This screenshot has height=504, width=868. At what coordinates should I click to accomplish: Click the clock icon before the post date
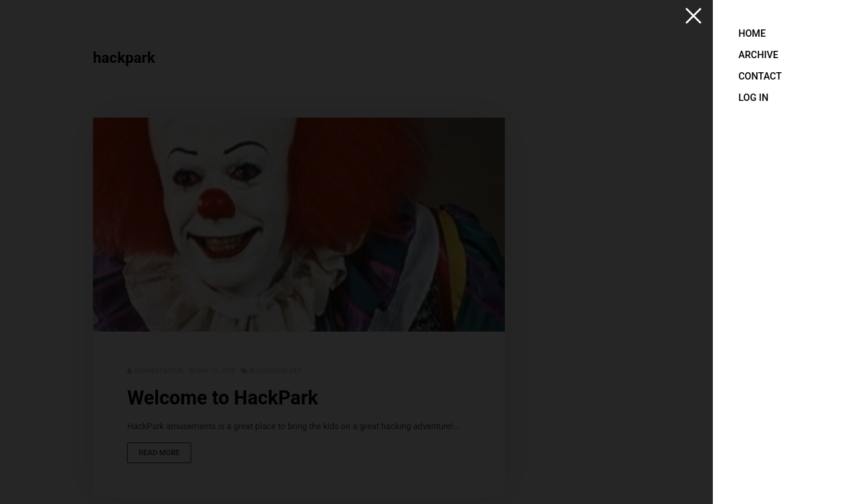click(x=191, y=371)
